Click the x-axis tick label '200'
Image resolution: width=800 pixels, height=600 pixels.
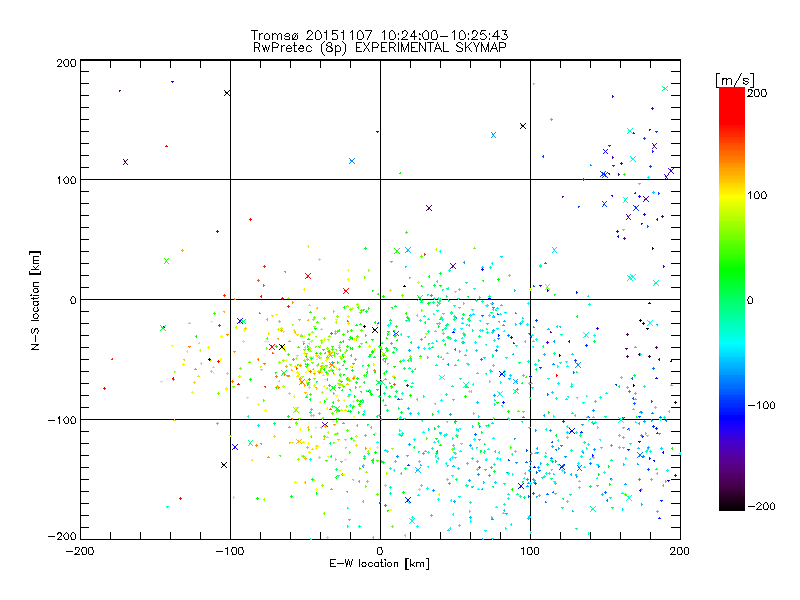click(x=680, y=551)
